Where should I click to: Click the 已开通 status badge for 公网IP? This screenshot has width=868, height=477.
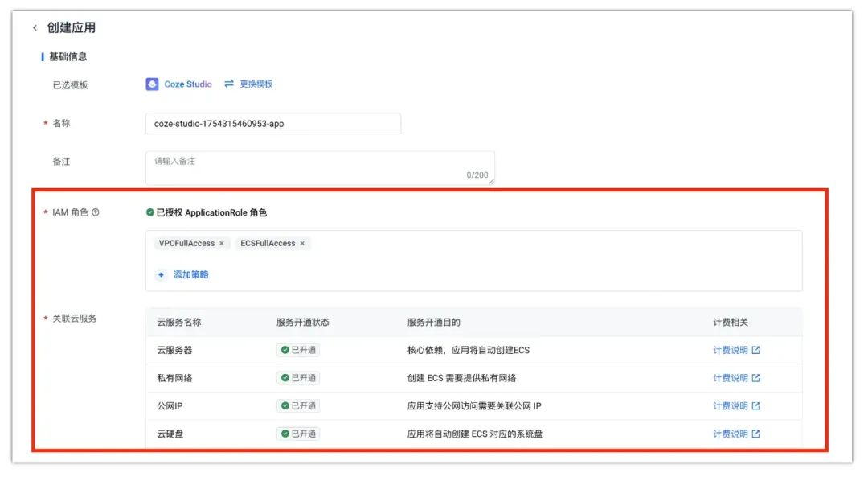coord(298,406)
